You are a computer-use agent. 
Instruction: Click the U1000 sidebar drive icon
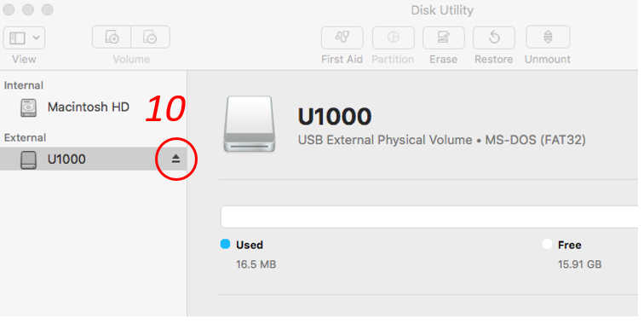[28, 160]
